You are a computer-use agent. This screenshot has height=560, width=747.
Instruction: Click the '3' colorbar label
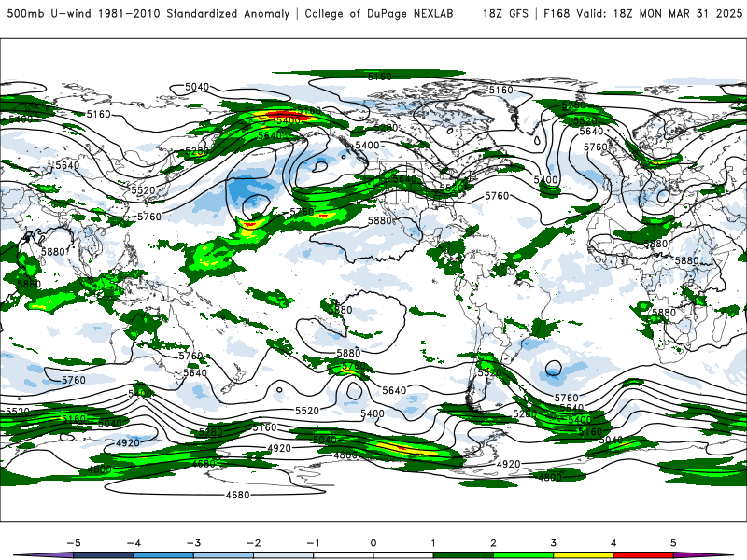[x=553, y=543]
